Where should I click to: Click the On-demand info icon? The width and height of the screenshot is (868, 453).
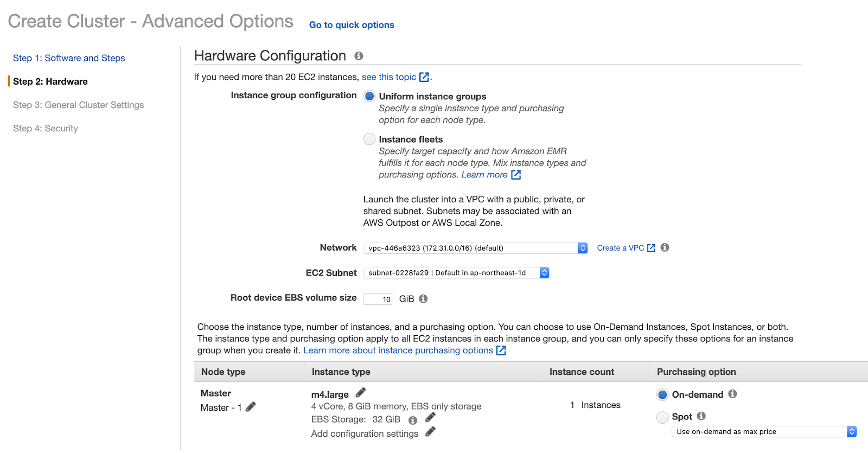[732, 394]
